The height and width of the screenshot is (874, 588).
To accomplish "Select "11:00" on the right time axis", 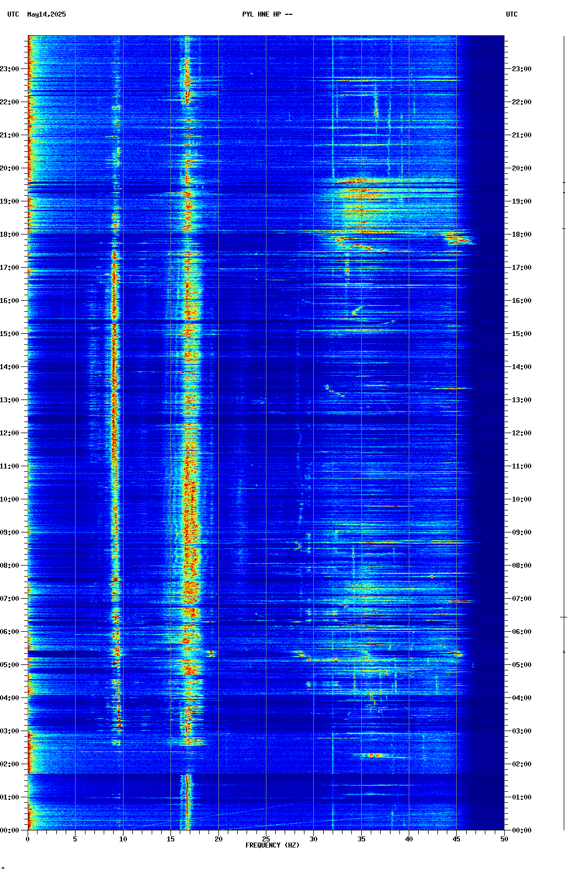I will (x=522, y=466).
